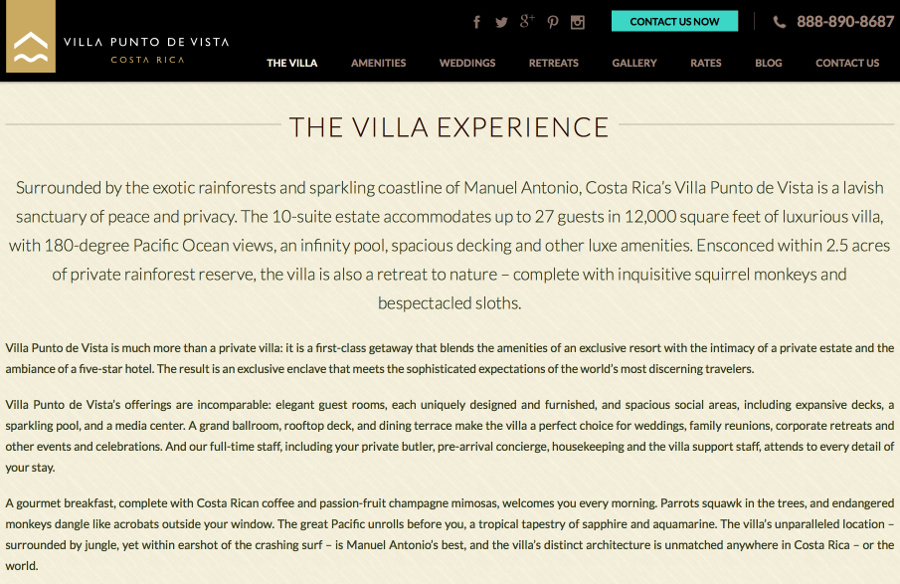Open the Twitter bird icon

pos(502,22)
